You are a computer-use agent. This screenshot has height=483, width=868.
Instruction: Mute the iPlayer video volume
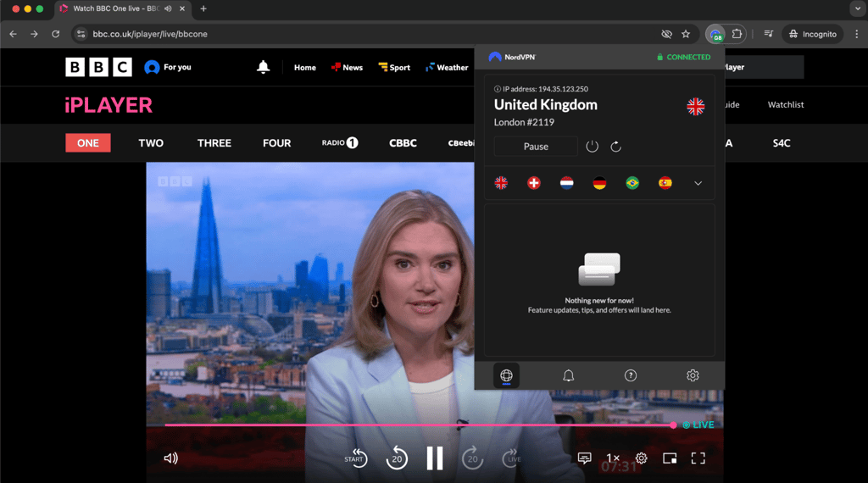coord(170,458)
